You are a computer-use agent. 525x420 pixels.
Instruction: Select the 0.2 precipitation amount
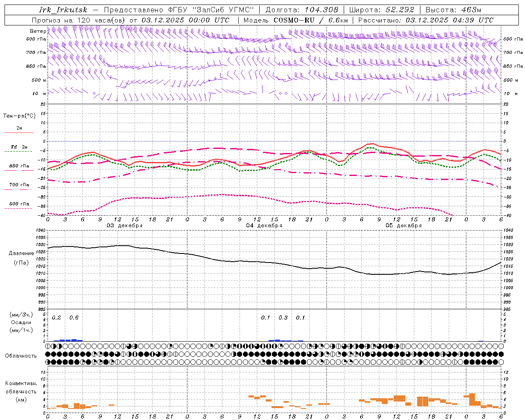tap(57, 318)
